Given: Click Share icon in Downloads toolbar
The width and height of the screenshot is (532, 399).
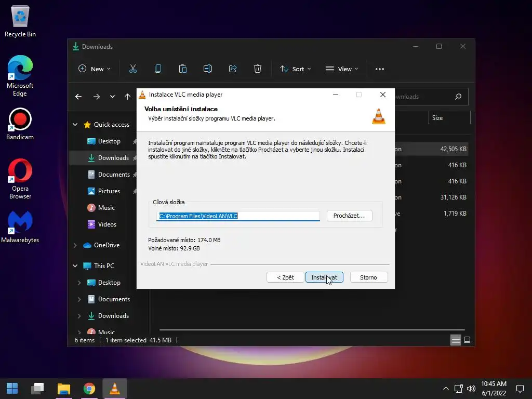Looking at the screenshot, I should click(233, 69).
